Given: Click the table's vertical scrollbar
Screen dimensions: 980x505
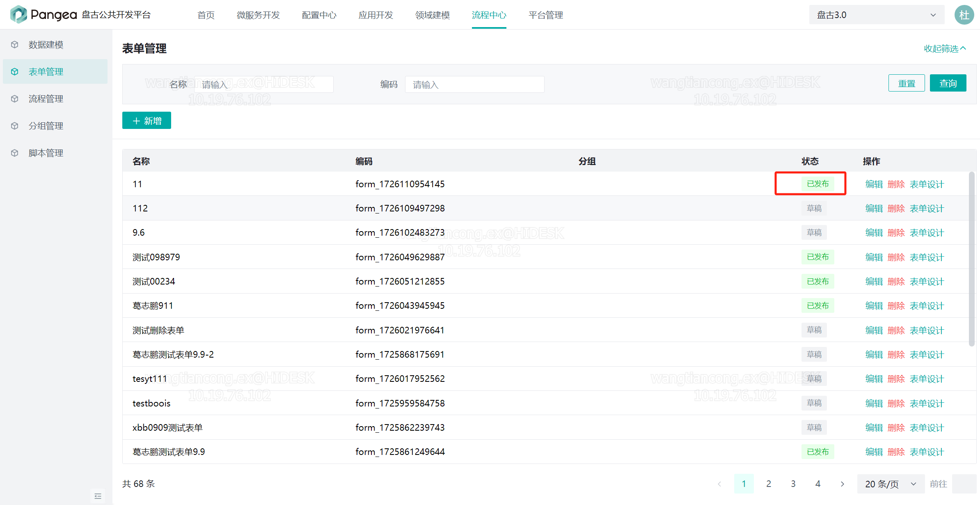Looking at the screenshot, I should point(971,259).
